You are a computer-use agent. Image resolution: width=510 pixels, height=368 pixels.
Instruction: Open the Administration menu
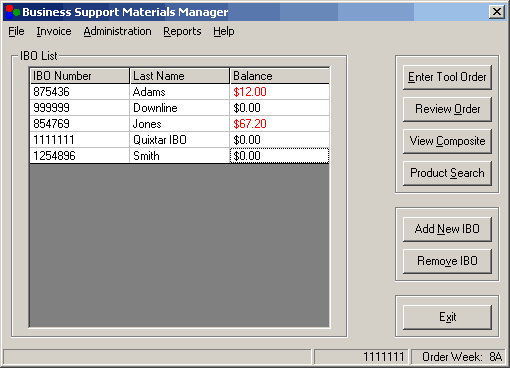click(117, 31)
